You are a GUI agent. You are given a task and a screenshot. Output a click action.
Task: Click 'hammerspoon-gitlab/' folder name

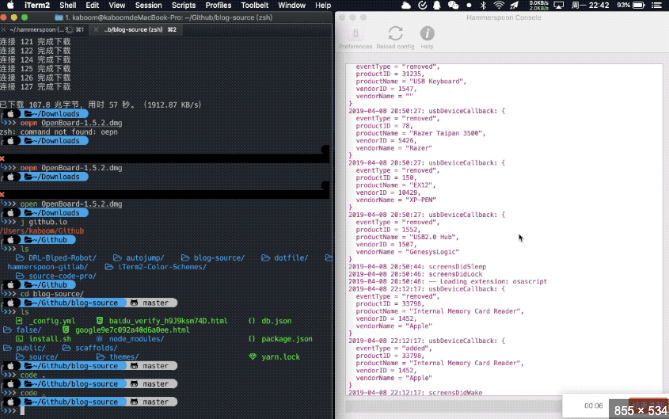(x=47, y=267)
